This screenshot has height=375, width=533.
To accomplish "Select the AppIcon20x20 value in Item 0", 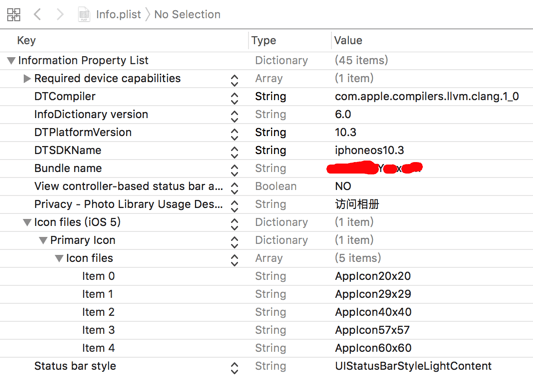I will point(373,276).
